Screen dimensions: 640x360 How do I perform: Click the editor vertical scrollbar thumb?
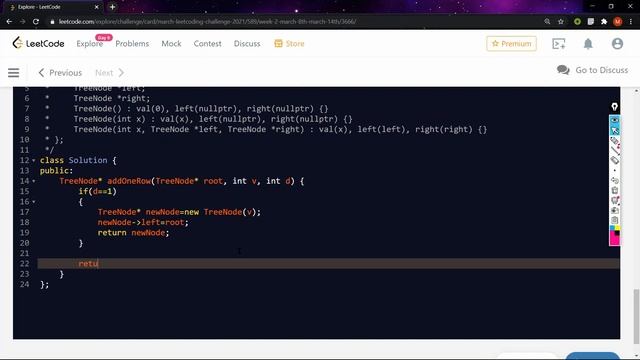point(636,316)
